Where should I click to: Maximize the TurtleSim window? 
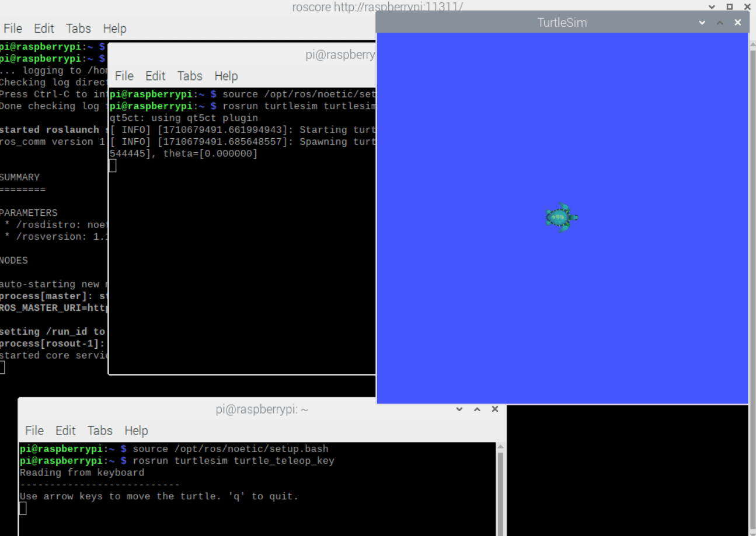coord(720,23)
